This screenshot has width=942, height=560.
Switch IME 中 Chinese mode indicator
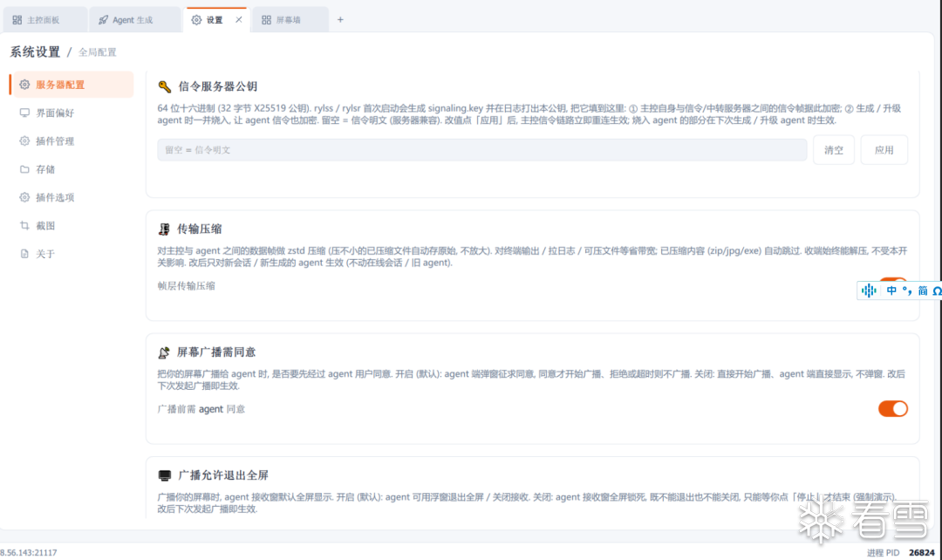point(891,290)
